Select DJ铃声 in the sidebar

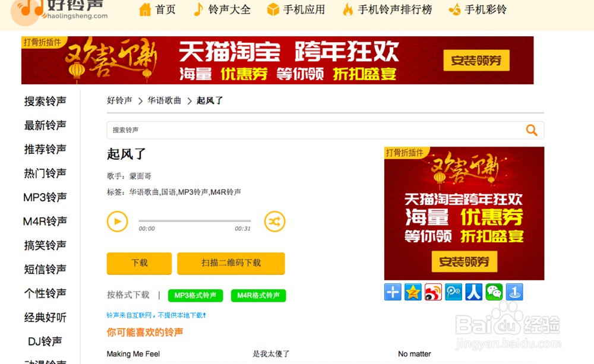pyautogui.click(x=45, y=341)
